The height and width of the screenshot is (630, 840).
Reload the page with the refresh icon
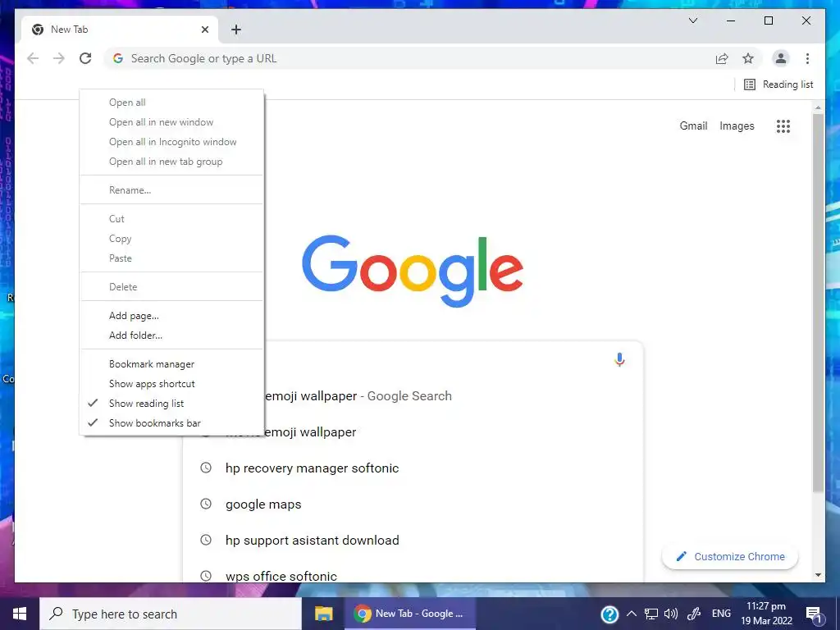click(x=85, y=58)
